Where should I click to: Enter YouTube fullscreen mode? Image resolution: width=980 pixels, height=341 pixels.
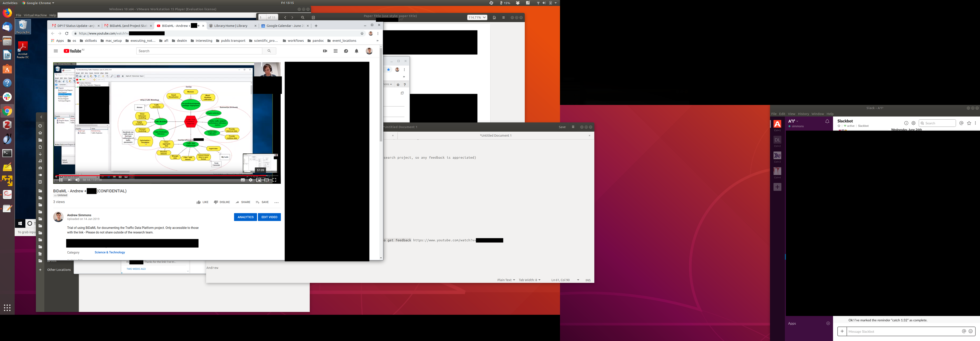tap(274, 180)
